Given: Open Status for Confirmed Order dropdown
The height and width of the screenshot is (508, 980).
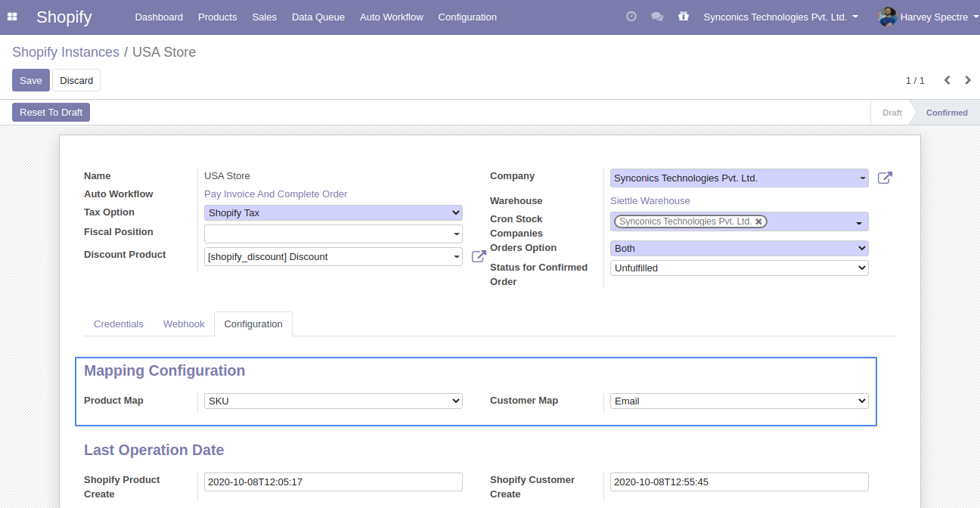Looking at the screenshot, I should coord(739,268).
